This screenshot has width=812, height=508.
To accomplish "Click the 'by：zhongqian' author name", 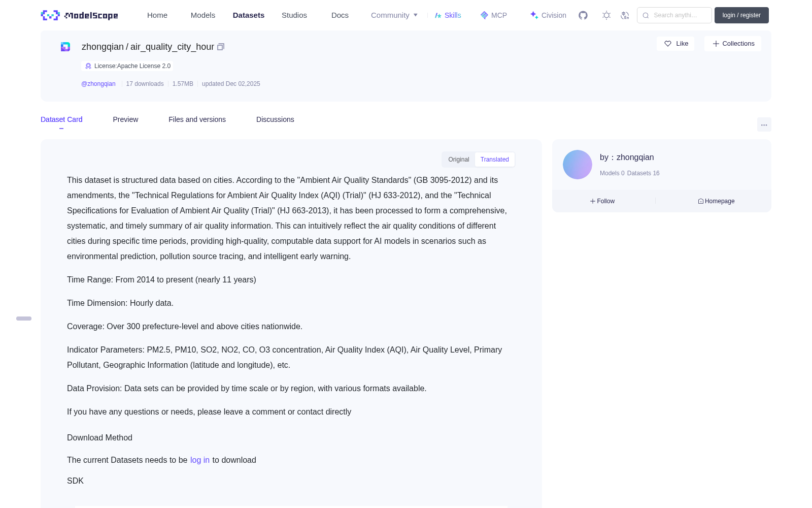I will 627,157.
